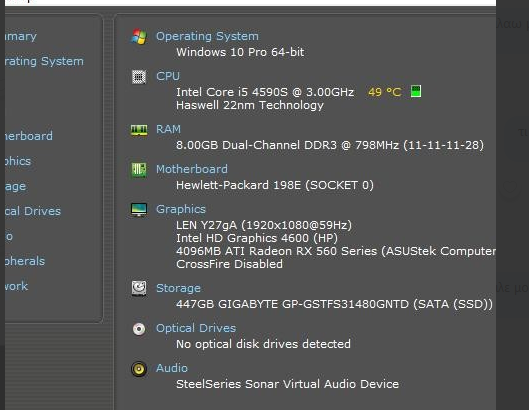
Task: Open the Graphics section heading
Action: pos(180,209)
